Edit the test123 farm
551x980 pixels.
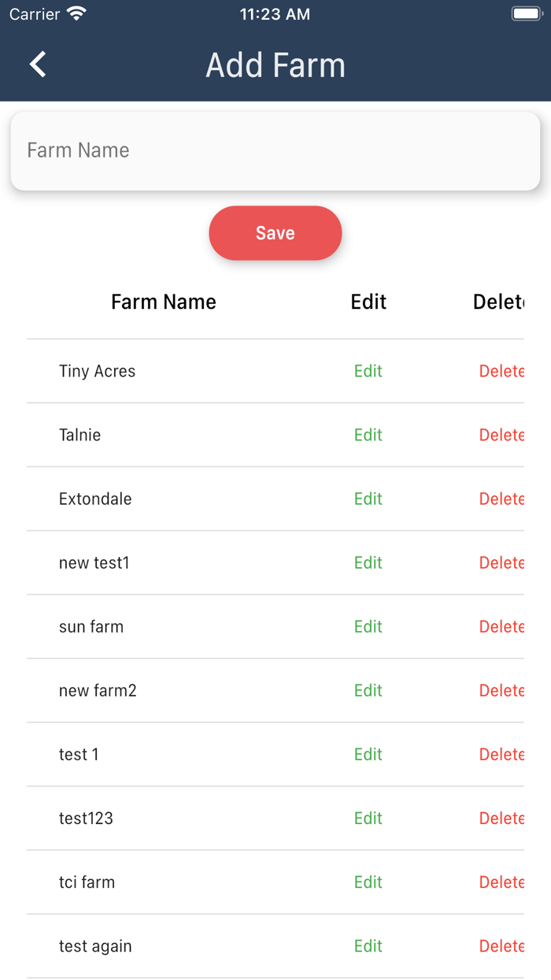(368, 818)
